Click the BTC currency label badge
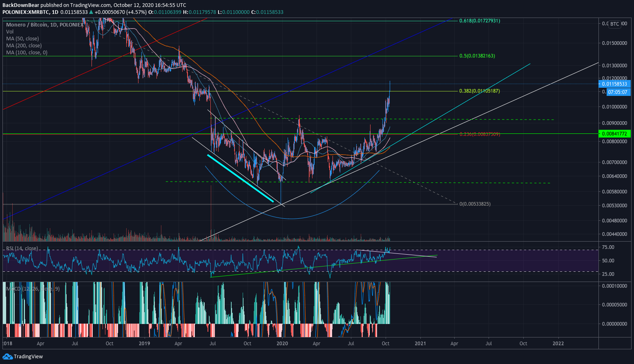Screen dimensions: 634x364 pos(615,24)
